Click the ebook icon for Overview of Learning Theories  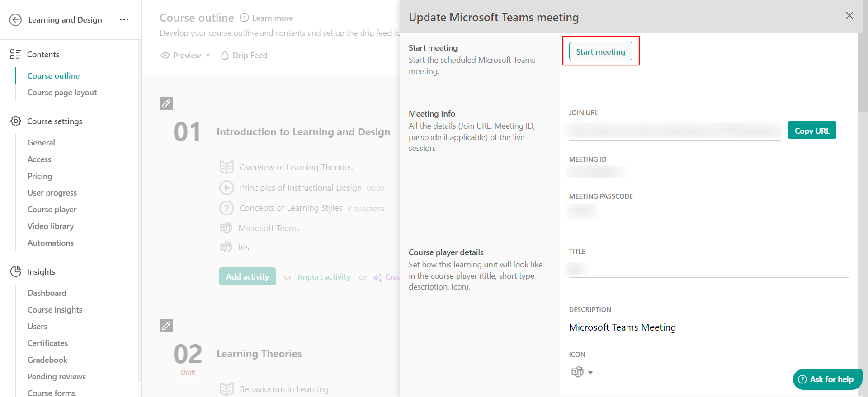coord(226,168)
